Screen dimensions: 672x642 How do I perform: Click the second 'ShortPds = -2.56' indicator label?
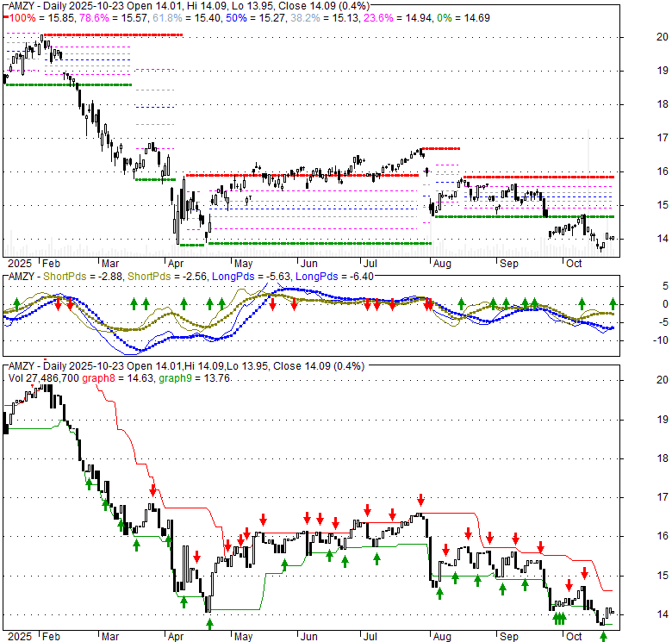pyautogui.click(x=167, y=277)
